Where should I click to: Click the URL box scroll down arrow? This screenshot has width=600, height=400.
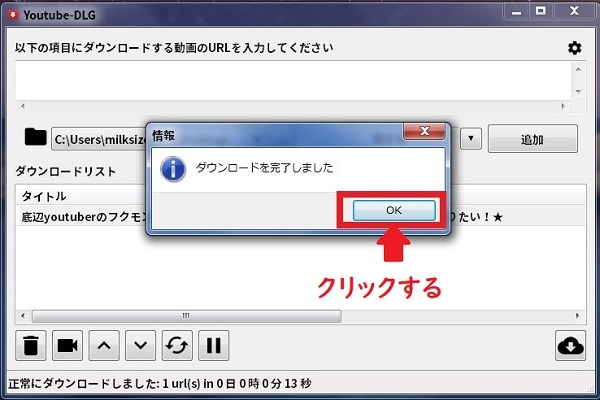578,92
